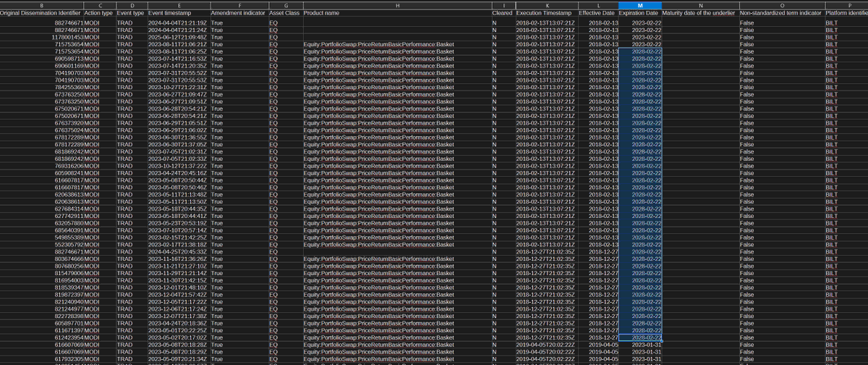Select Expiration Date cell in 1178001453 row

coord(641,38)
